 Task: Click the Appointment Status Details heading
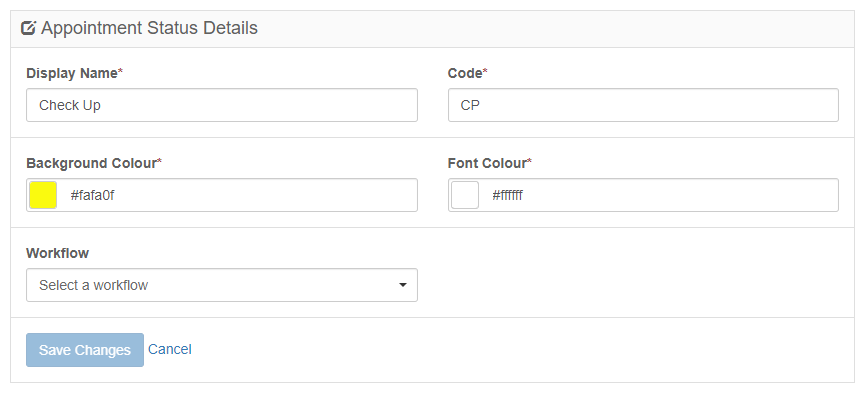click(x=149, y=28)
